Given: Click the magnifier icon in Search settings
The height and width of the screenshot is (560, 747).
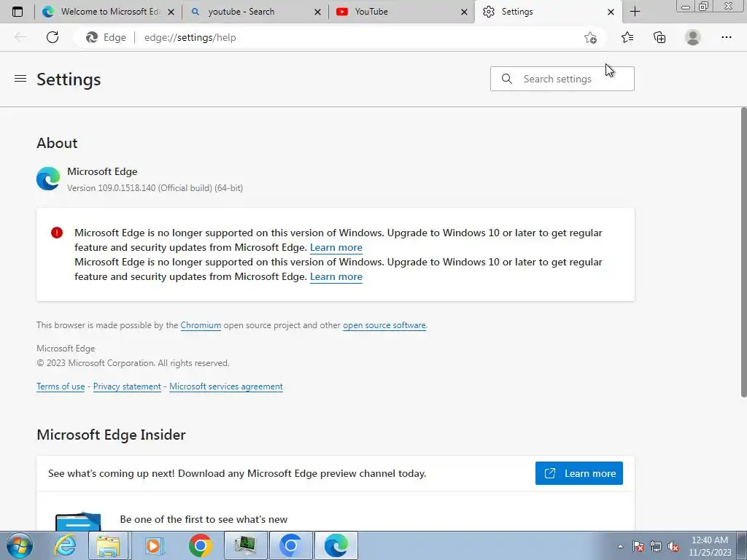Looking at the screenshot, I should tap(507, 79).
